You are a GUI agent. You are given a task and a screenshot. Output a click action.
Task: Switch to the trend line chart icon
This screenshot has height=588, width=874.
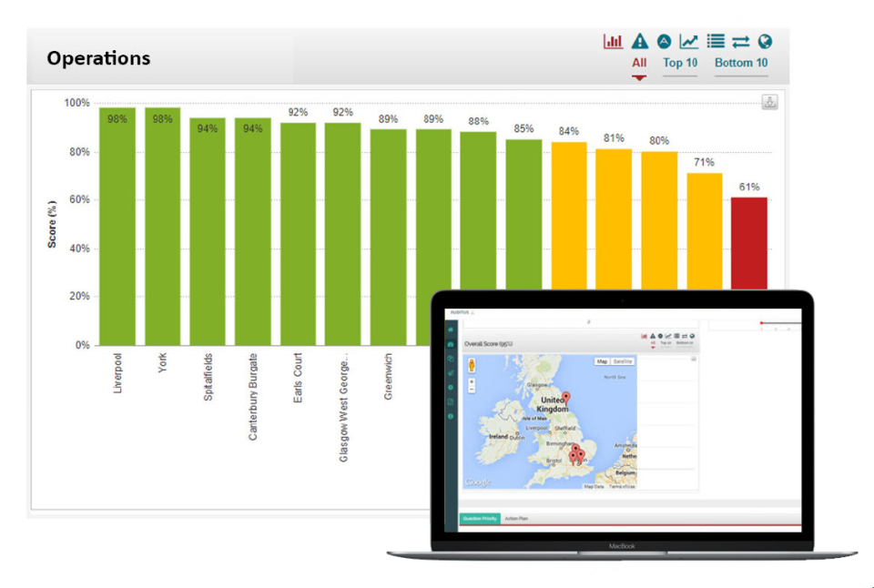click(687, 40)
